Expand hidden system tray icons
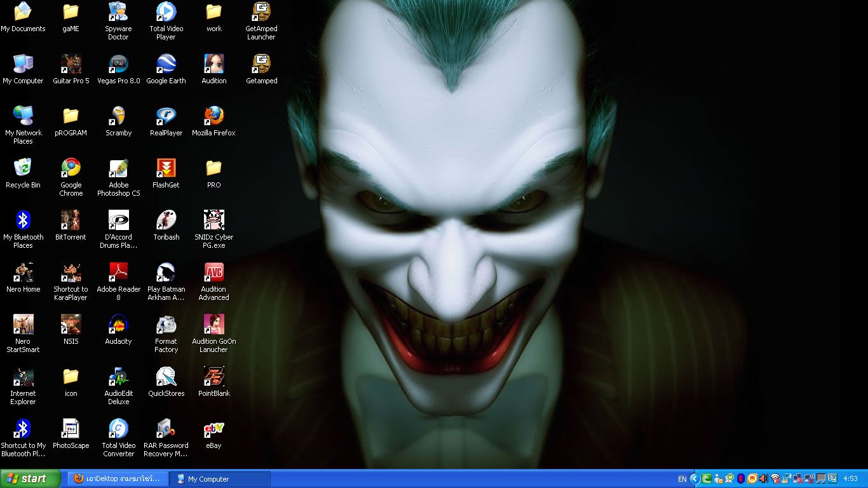 695,478
